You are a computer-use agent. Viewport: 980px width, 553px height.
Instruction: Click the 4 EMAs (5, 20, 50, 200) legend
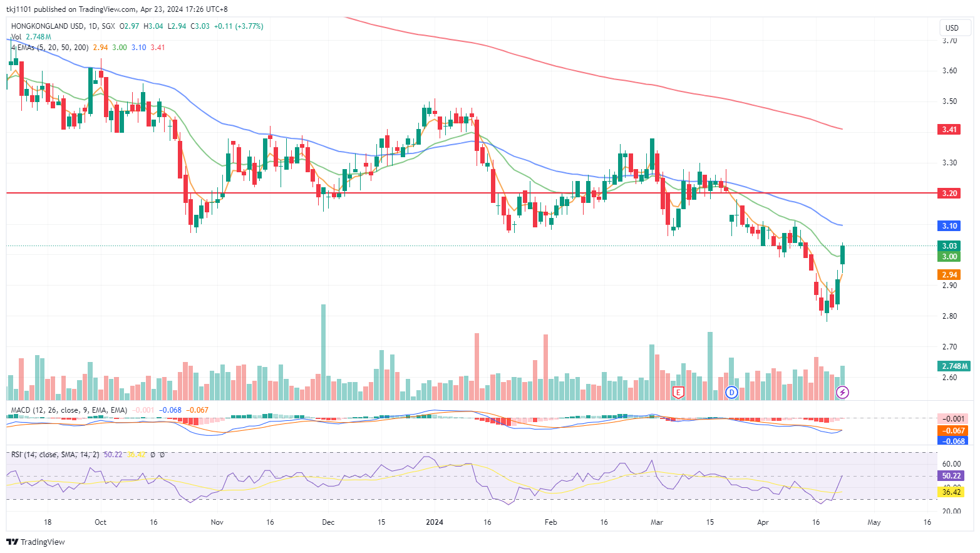(49, 48)
